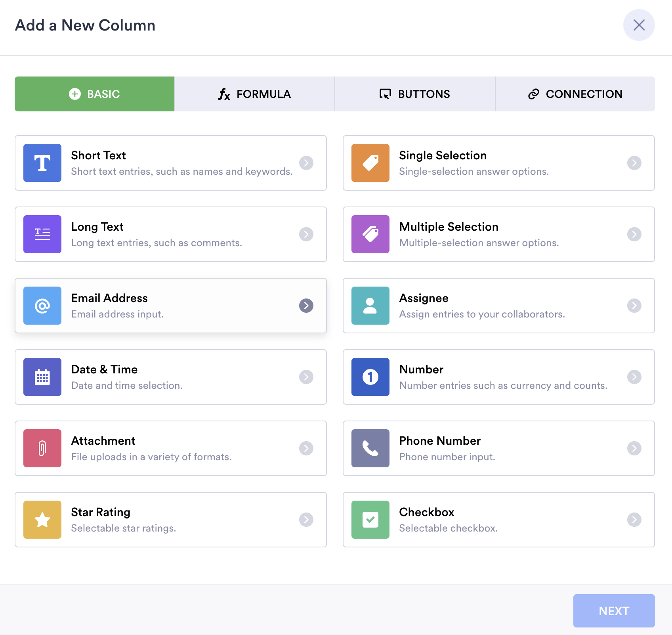Screen dimensions: 672x635
Task: Click the blue Short Text 'T' icon
Action: click(x=42, y=163)
